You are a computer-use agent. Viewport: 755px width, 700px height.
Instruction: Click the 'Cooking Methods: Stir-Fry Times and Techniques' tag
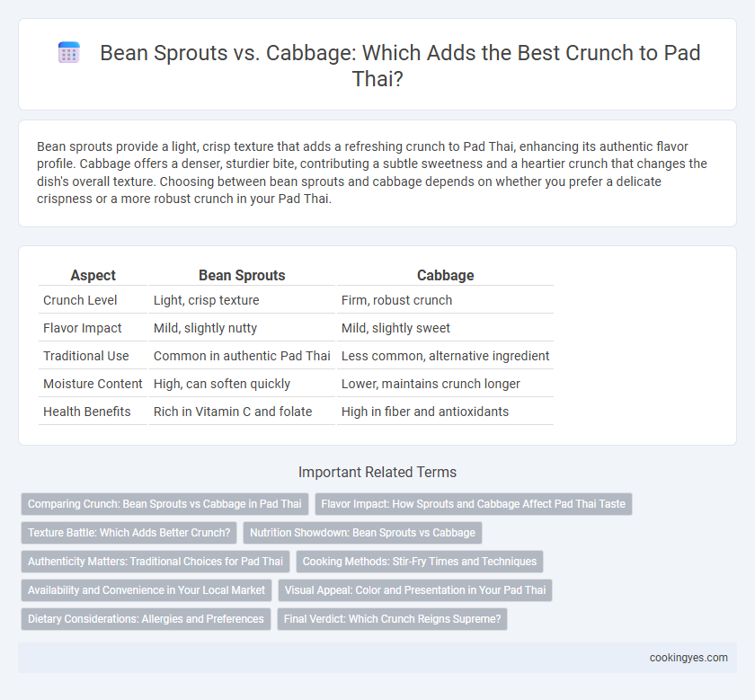[x=420, y=562]
